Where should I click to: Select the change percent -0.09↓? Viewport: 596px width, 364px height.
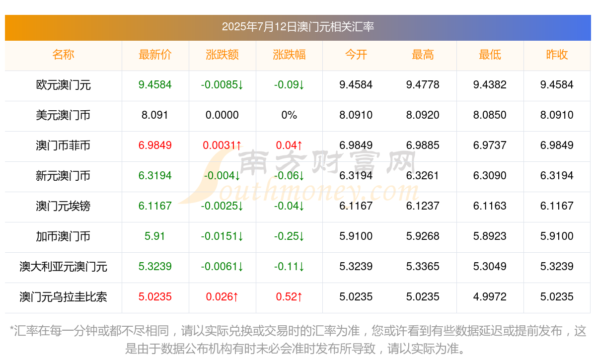point(289,85)
